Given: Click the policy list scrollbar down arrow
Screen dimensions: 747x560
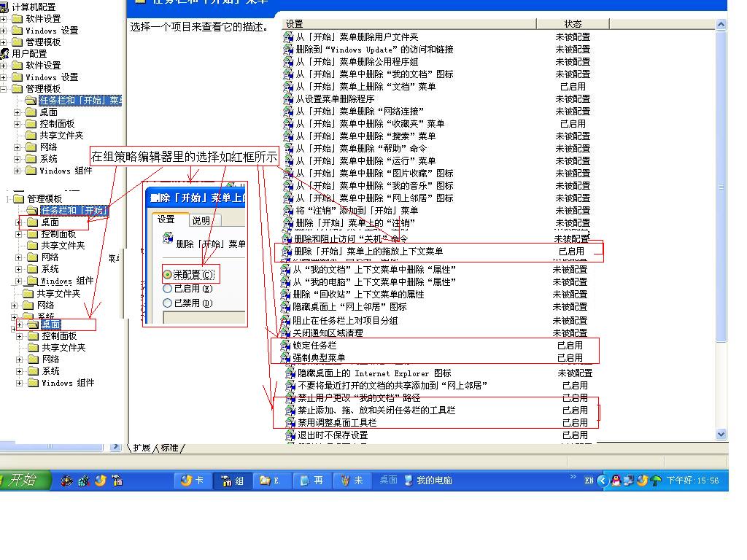Looking at the screenshot, I should pyautogui.click(x=721, y=434).
